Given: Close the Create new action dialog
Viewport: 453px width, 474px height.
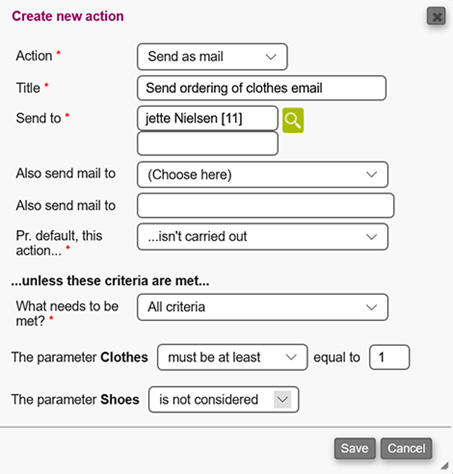Looking at the screenshot, I should tap(436, 16).
